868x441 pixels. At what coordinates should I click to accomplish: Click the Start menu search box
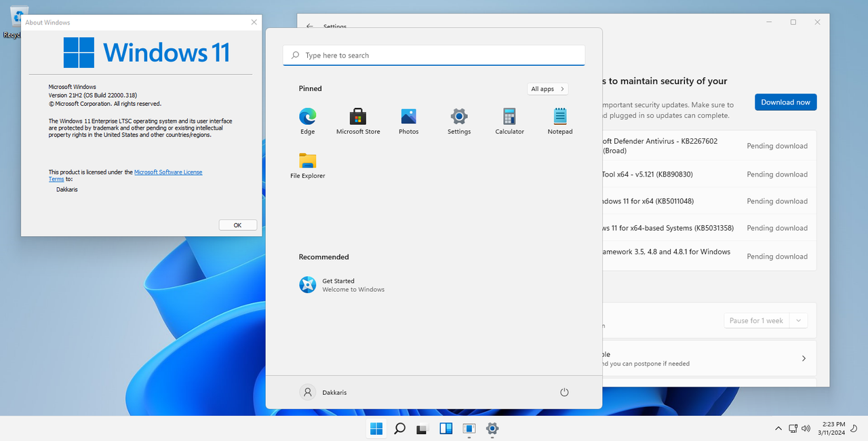(434, 56)
